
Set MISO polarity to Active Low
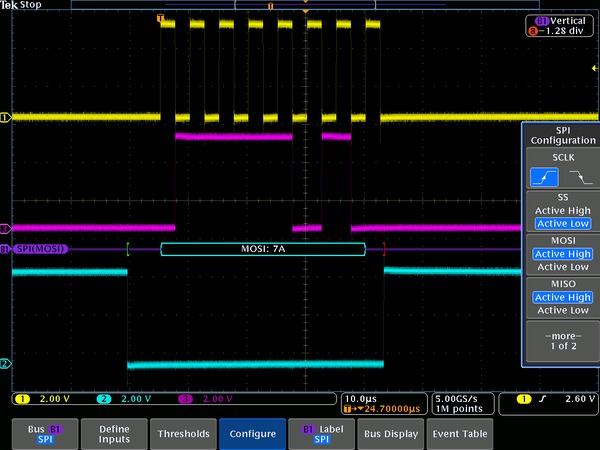coord(561,310)
